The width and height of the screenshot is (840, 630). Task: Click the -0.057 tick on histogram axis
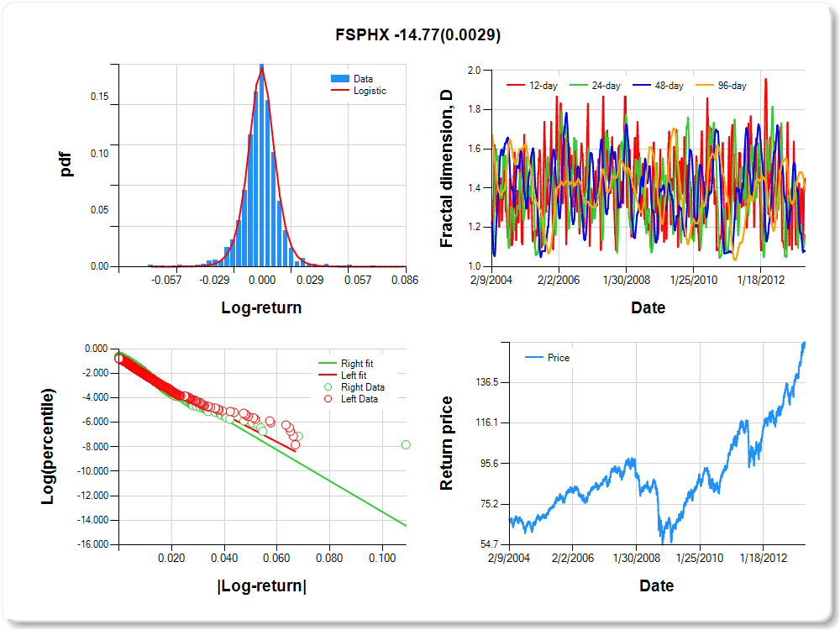tap(166, 280)
